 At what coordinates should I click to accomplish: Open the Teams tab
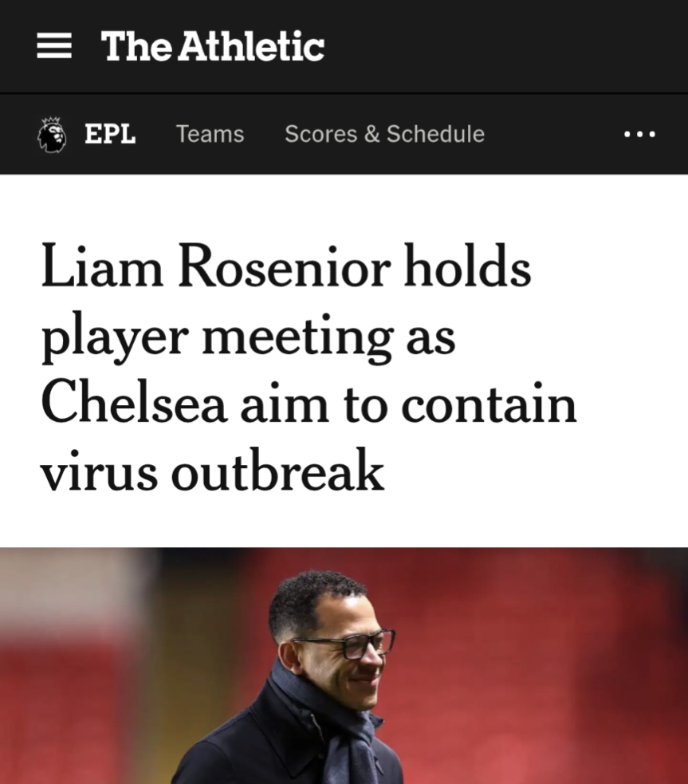point(210,134)
